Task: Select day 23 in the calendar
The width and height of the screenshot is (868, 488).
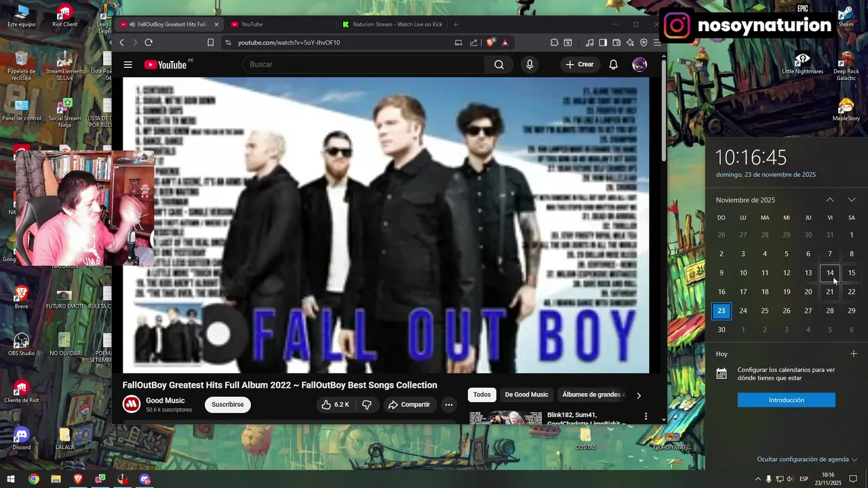Action: pos(722,311)
